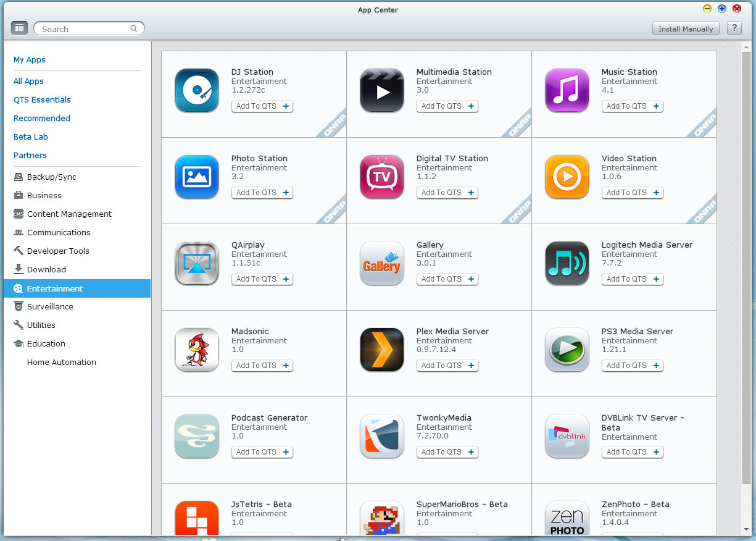This screenshot has height=541, width=756.
Task: Select the Entertainment category
Action: pos(77,288)
